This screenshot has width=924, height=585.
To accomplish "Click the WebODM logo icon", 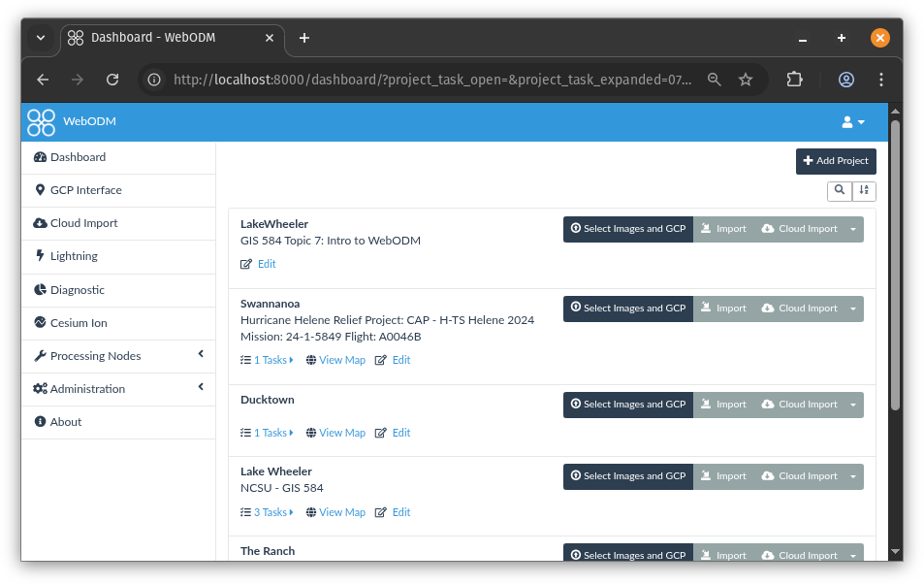I will coord(41,122).
